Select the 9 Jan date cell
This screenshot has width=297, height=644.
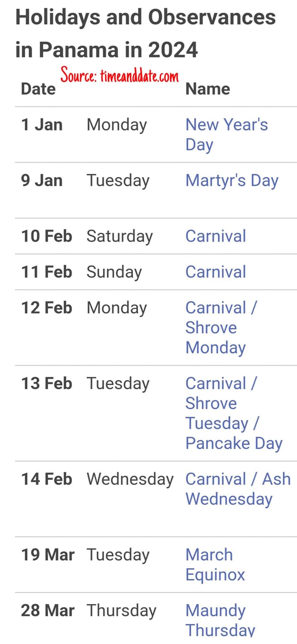pyautogui.click(x=42, y=180)
